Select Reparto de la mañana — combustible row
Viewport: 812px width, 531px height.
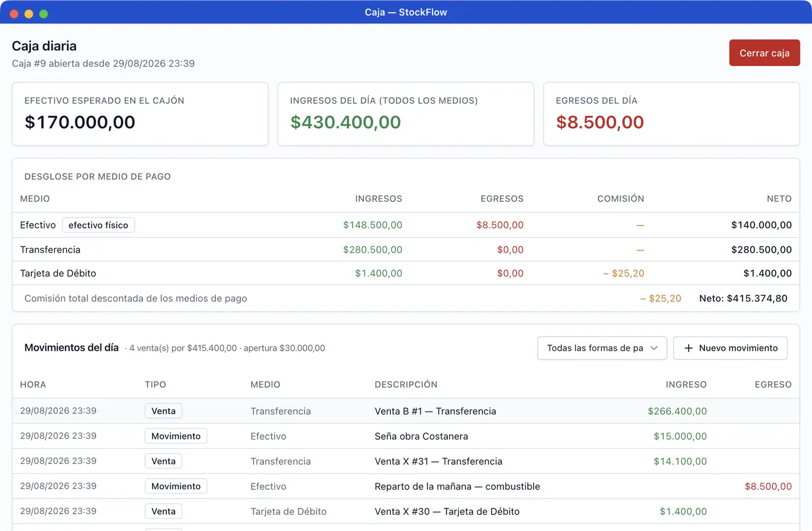pos(406,486)
